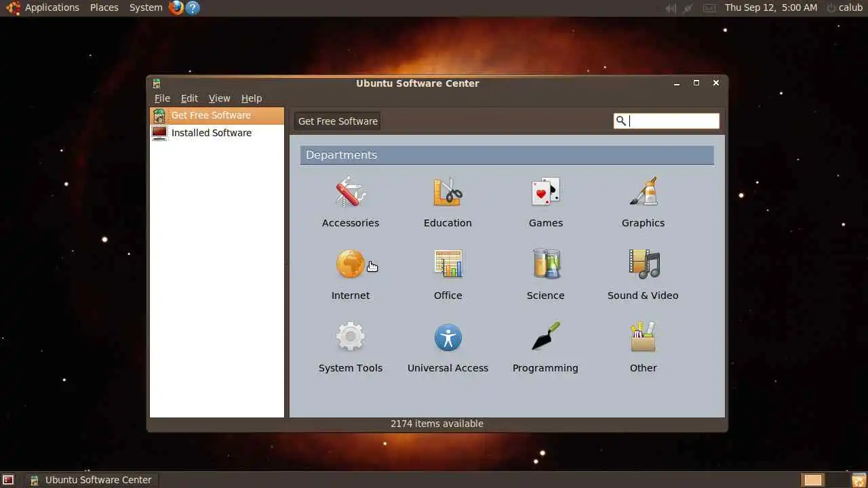This screenshot has height=488, width=868.
Task: Launch Firefox from the top panel
Action: coord(176,7)
